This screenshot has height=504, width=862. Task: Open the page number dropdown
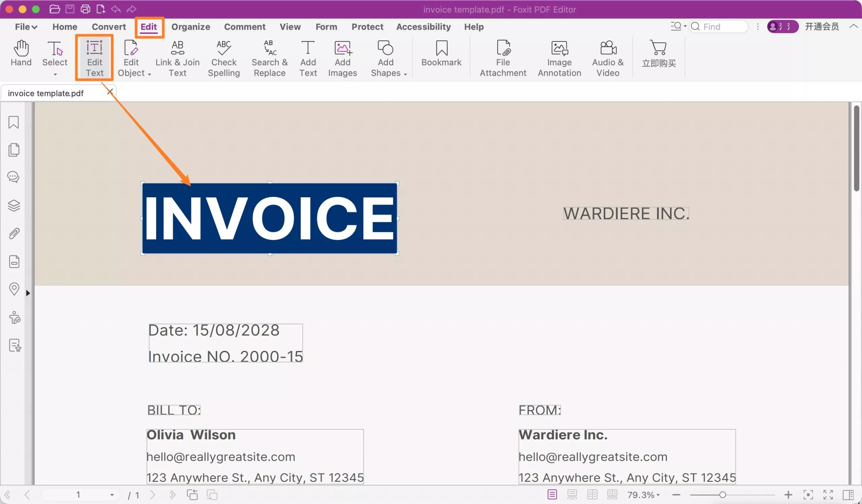112,495
